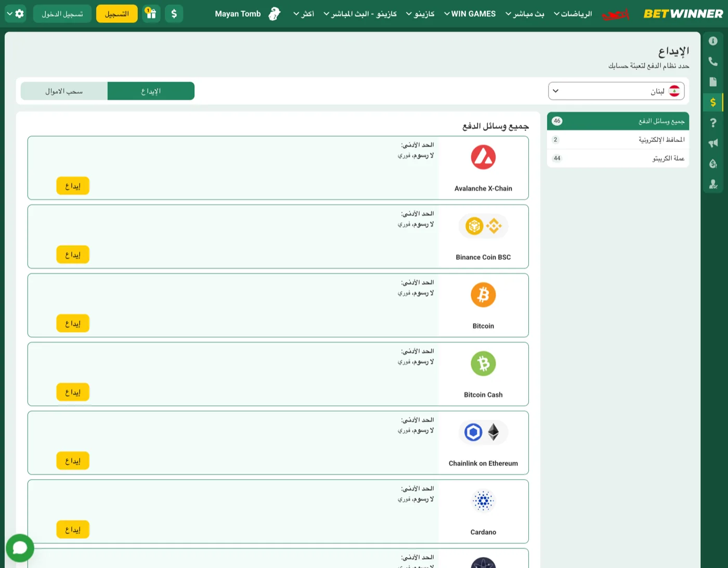Screen dimensions: 728x568
Task: Click إيداع button for Binance Coin BSC
Action: (x=73, y=255)
